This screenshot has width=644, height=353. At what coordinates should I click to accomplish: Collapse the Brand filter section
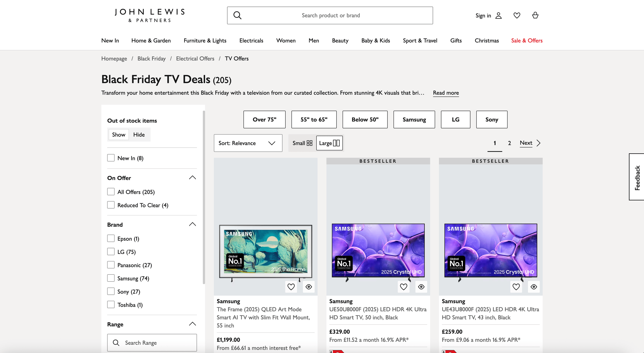192,224
